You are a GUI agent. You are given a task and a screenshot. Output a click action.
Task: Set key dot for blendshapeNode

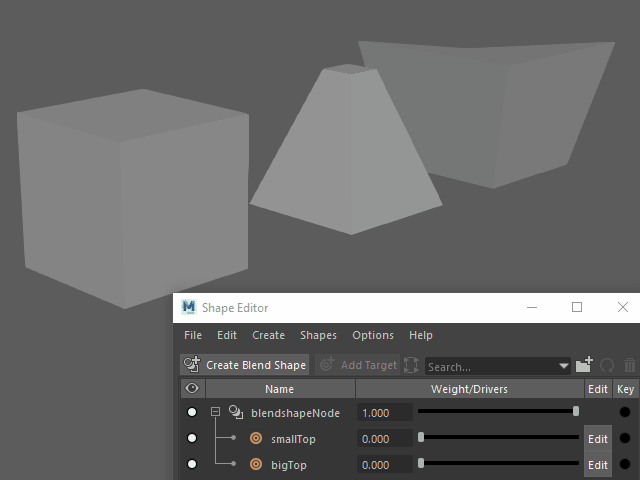625,412
